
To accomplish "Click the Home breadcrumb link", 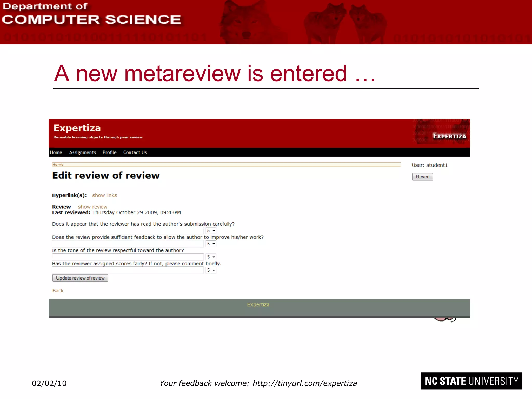I will 58,165.
